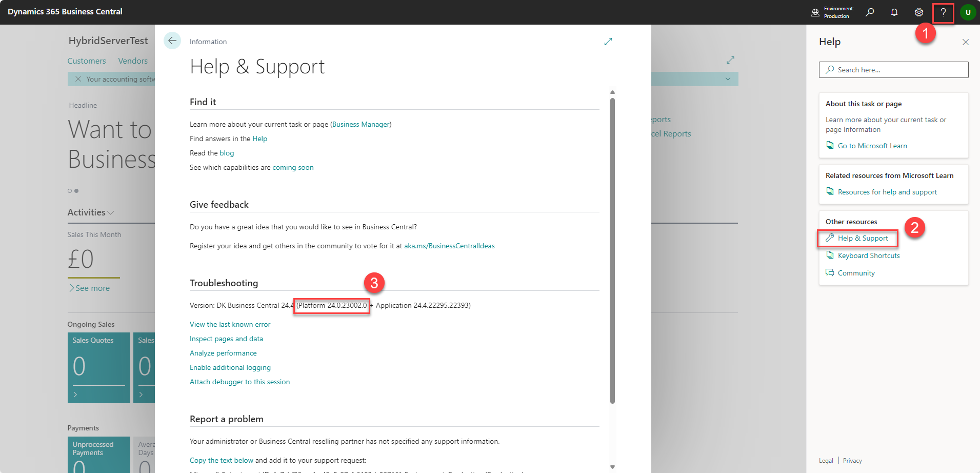980x473 pixels.
Task: Click the Troubleshooting section heading
Action: click(224, 283)
